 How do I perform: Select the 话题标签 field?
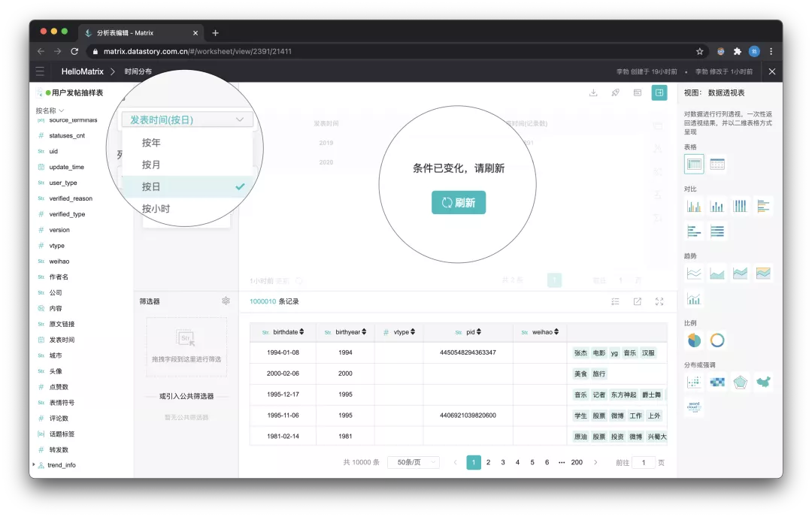point(62,434)
